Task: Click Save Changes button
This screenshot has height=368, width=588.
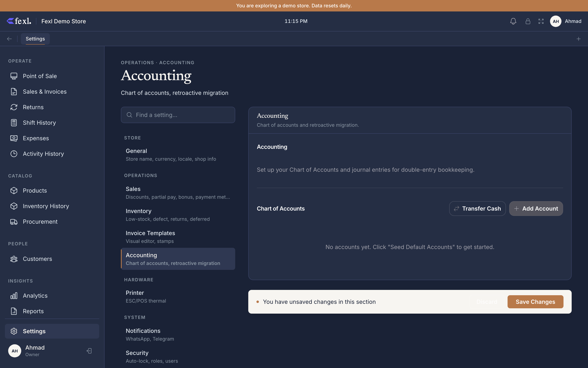Action: [535, 302]
